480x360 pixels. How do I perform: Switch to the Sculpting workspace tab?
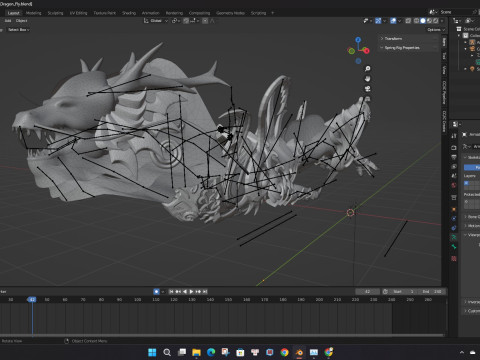pyautogui.click(x=55, y=13)
